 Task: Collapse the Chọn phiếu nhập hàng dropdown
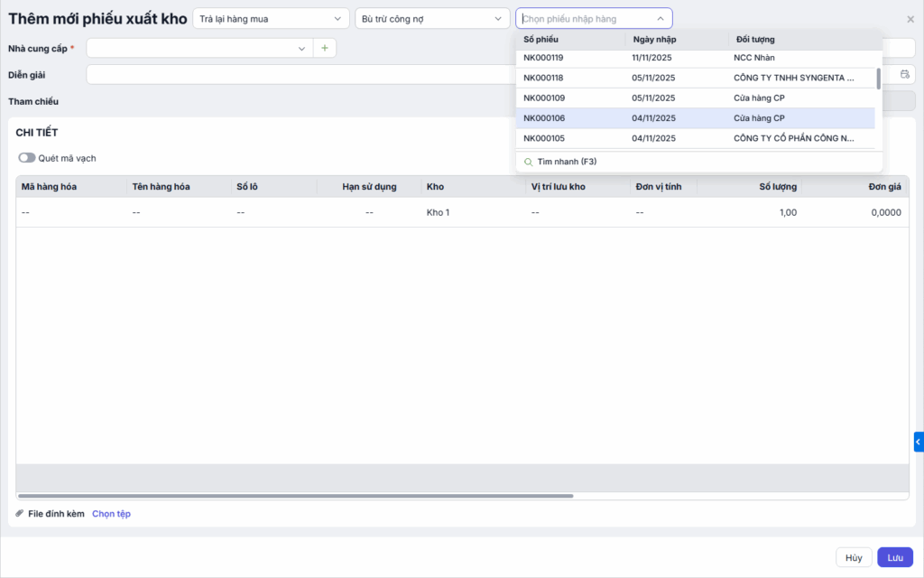(660, 18)
